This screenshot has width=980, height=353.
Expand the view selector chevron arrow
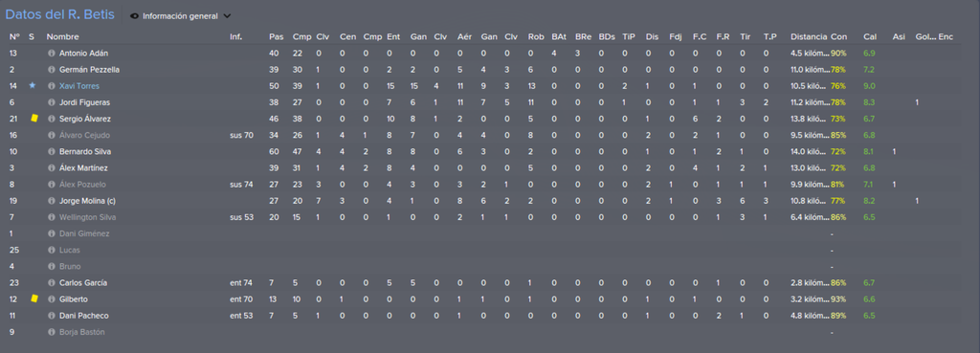(226, 16)
